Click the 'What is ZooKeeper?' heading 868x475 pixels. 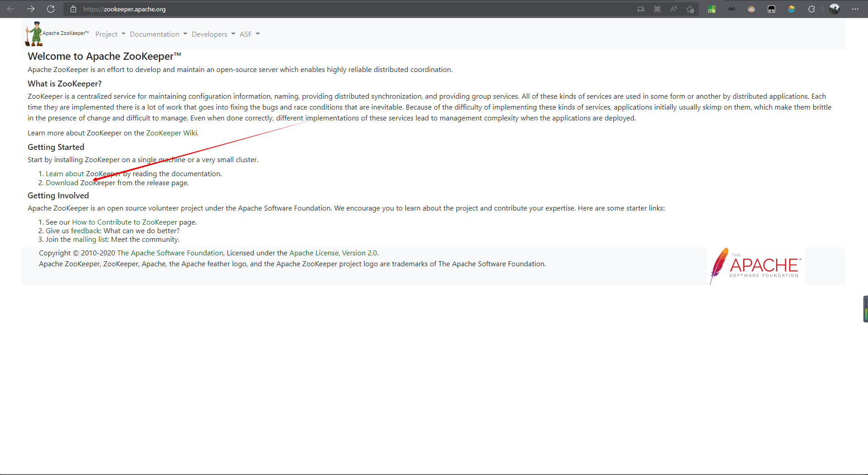[x=64, y=84]
